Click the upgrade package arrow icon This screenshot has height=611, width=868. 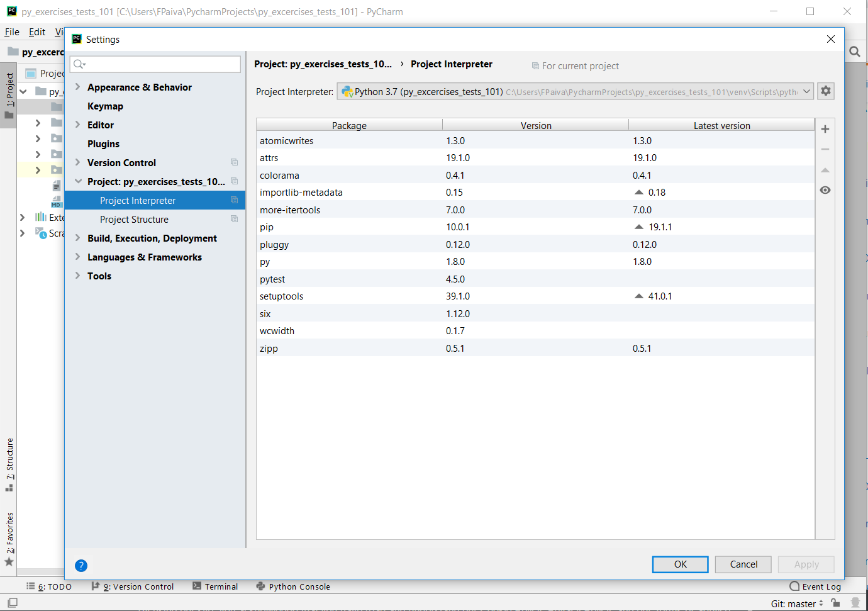(x=825, y=170)
